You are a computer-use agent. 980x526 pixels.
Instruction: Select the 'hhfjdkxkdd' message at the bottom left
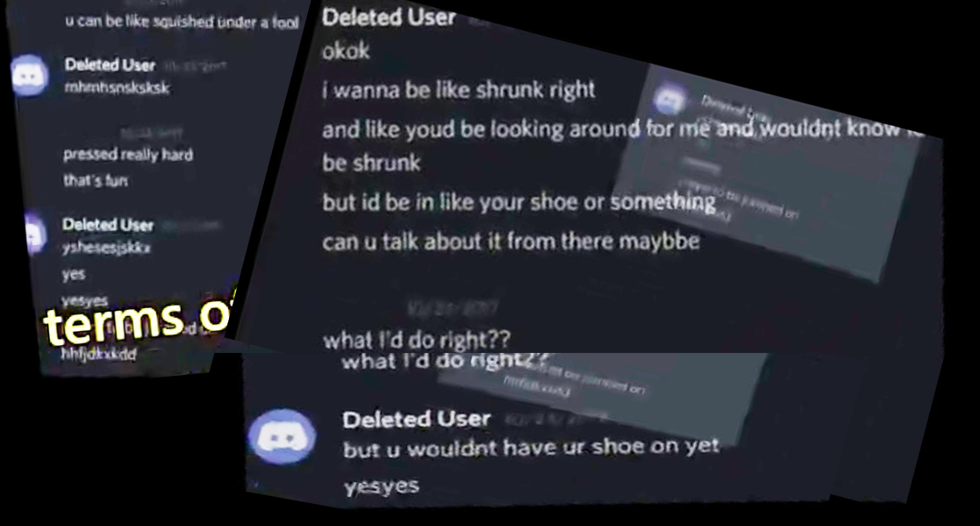pyautogui.click(x=98, y=355)
